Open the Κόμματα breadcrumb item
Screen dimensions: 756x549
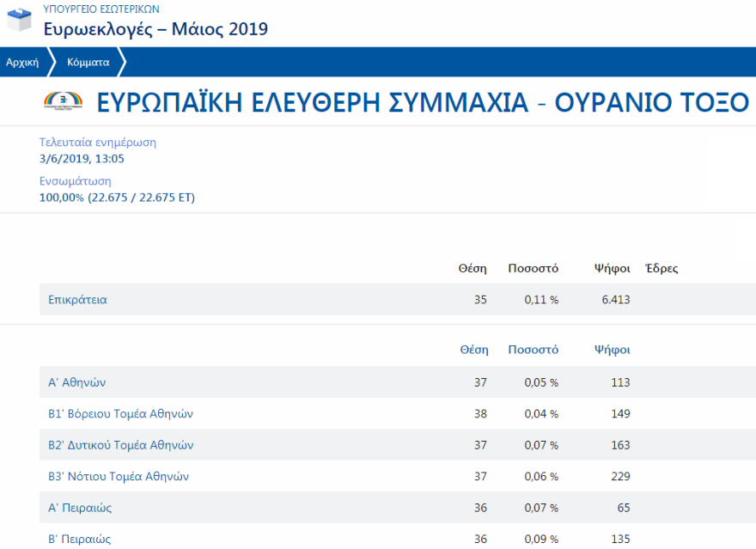click(89, 62)
